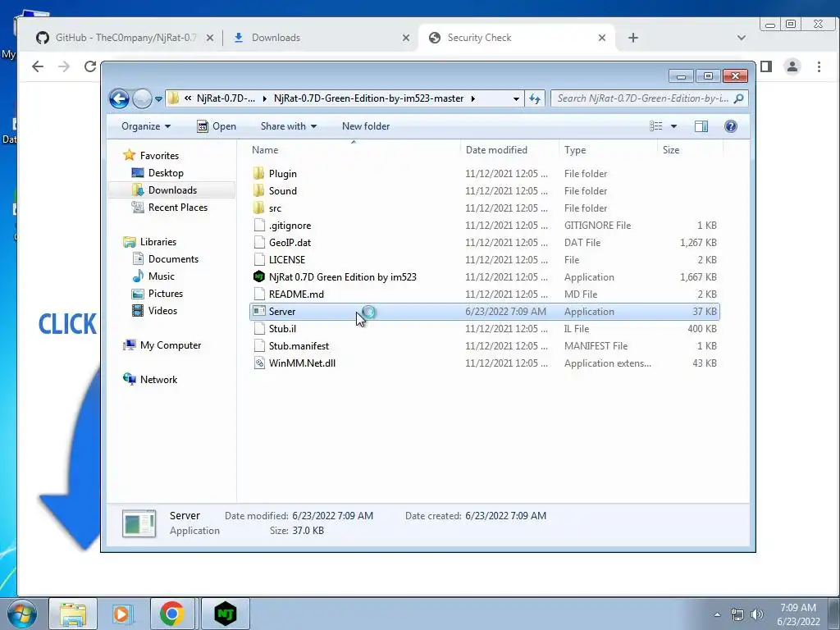The height and width of the screenshot is (630, 840).
Task: Select Downloads in Favorites
Action: (172, 190)
